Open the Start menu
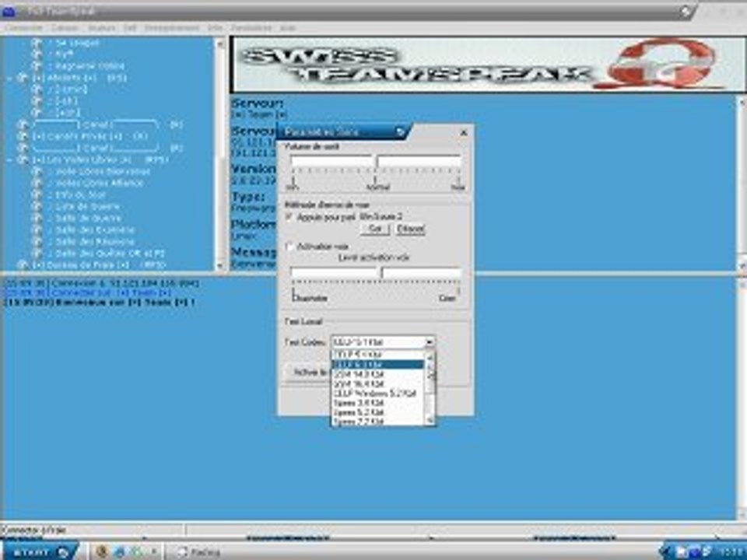This screenshot has width=747, height=560. 40,551
